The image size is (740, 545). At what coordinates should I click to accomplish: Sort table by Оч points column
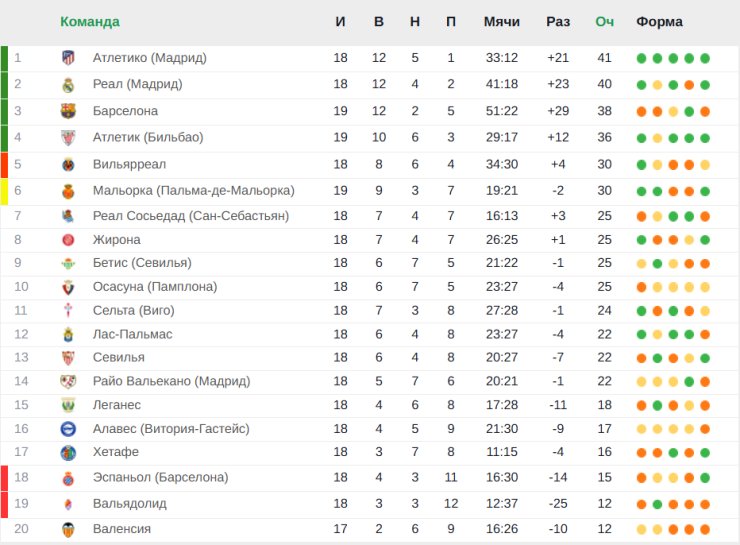pos(604,22)
